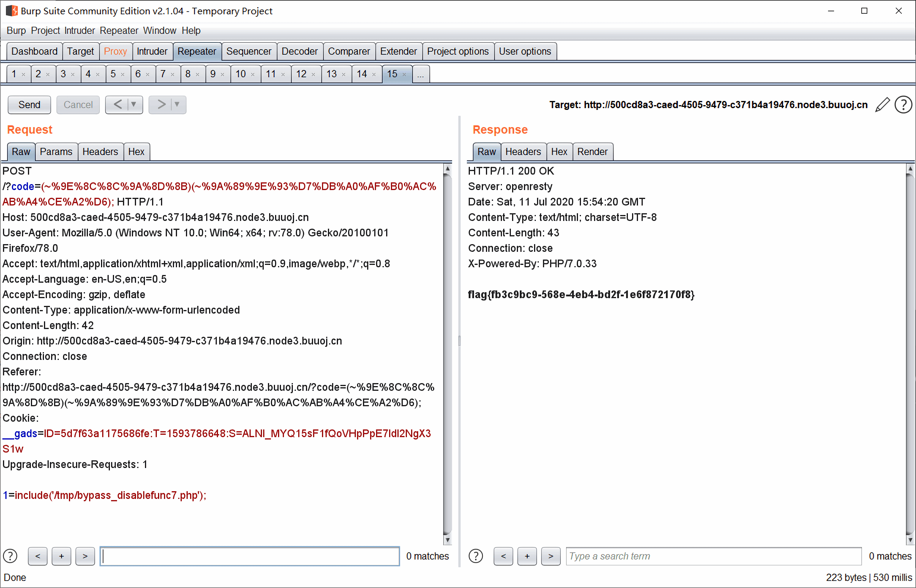Open the Project menu
The height and width of the screenshot is (588, 916).
(x=45, y=31)
